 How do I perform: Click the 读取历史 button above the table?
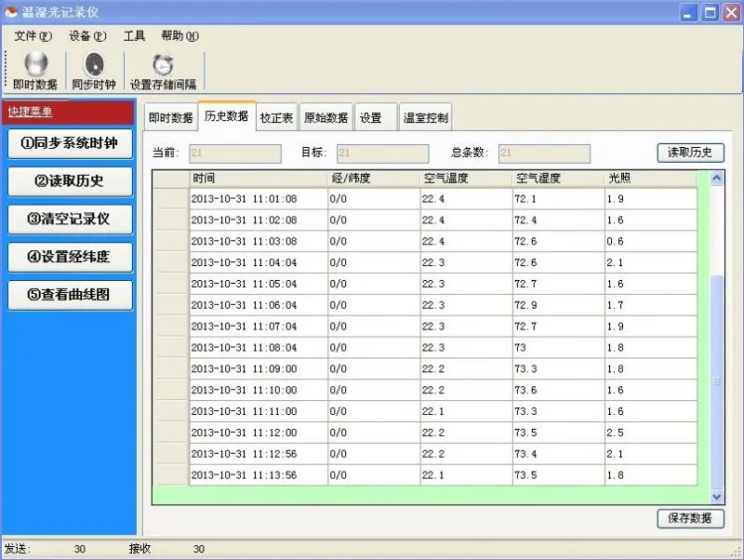[x=690, y=153]
